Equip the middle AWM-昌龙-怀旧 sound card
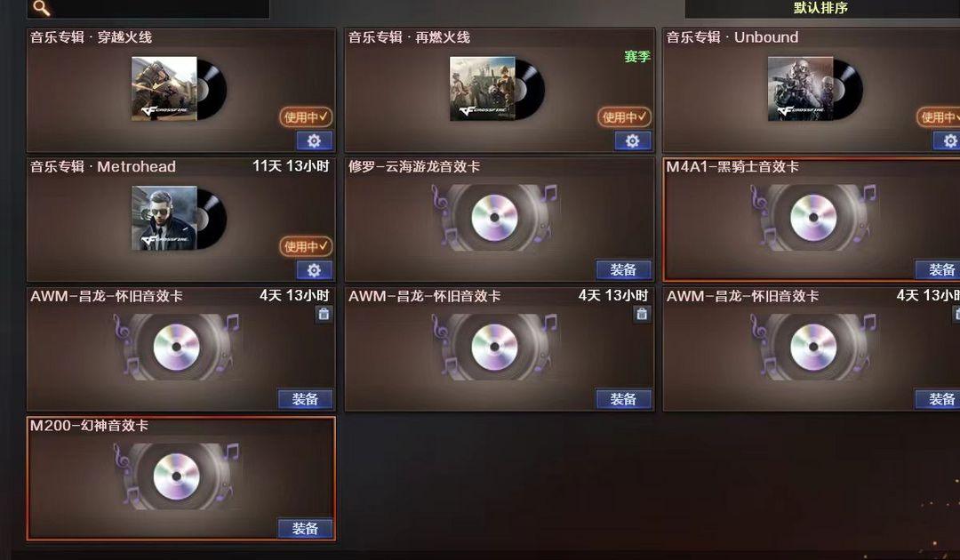 pos(624,399)
